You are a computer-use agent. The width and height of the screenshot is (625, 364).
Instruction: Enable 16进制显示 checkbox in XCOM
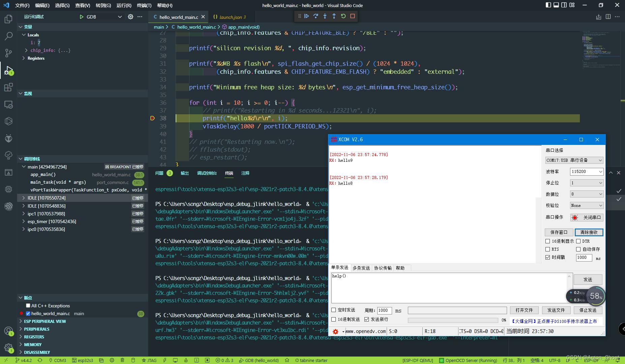[x=547, y=241]
